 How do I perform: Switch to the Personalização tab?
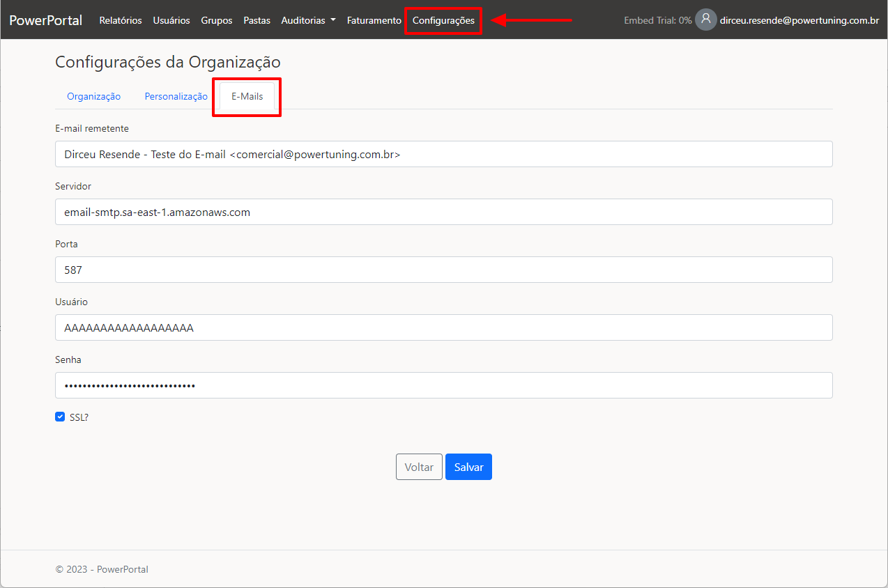(176, 96)
